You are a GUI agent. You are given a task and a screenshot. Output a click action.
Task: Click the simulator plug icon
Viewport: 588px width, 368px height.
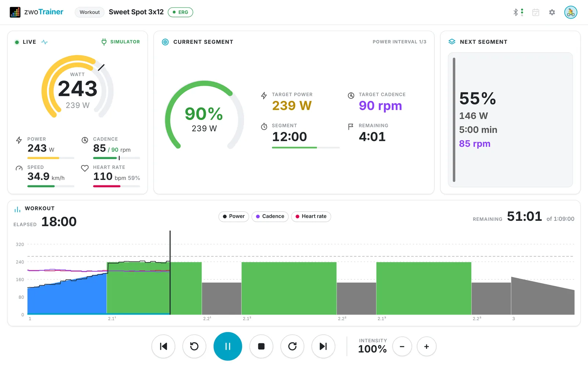tap(104, 42)
